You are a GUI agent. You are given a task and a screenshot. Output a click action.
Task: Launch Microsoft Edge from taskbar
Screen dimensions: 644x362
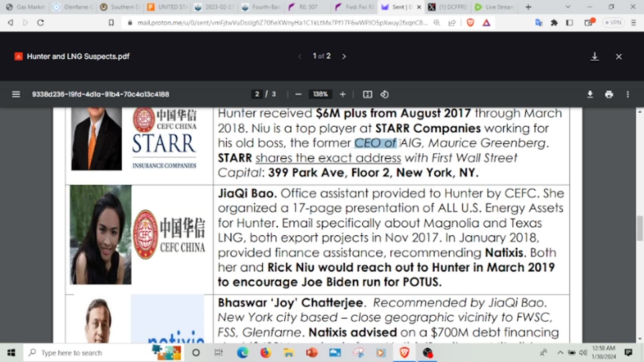pyautogui.click(x=243, y=352)
